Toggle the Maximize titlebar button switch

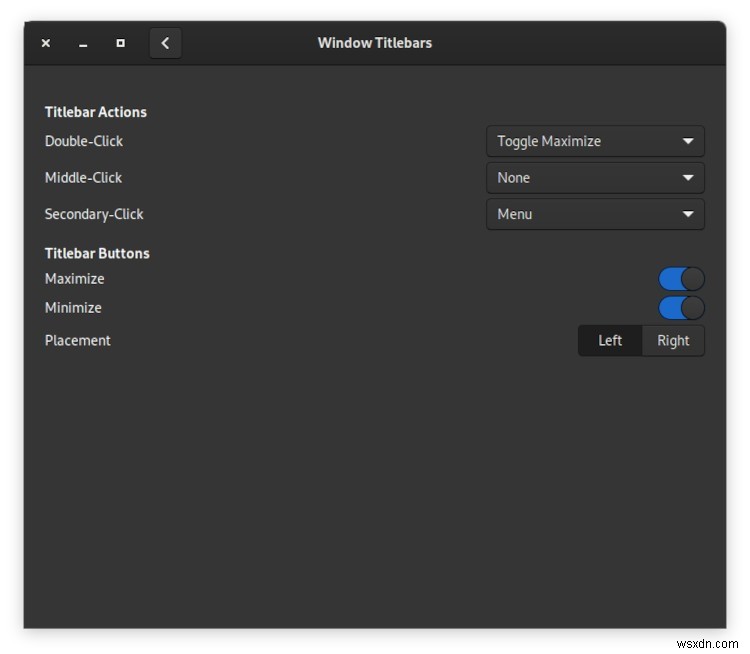681,279
